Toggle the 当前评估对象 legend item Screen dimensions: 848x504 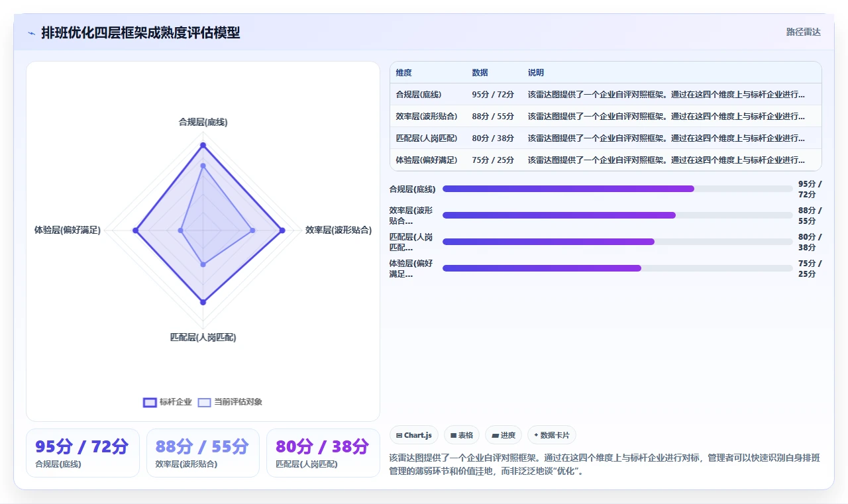(230, 402)
